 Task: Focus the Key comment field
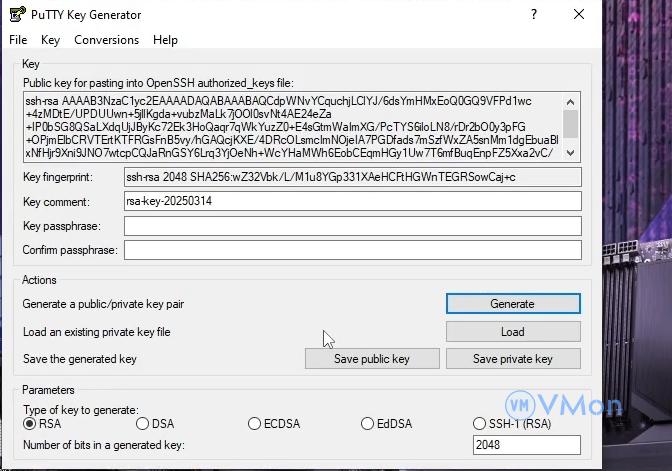tap(352, 201)
